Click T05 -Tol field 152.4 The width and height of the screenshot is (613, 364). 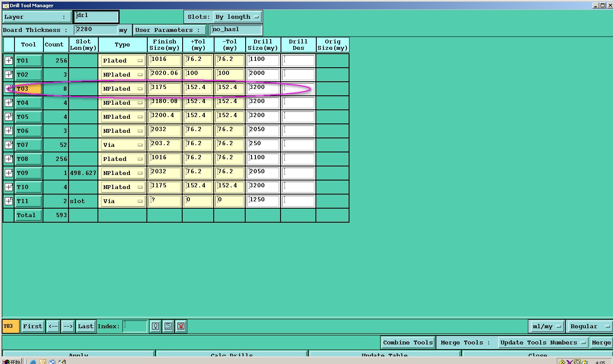(230, 117)
